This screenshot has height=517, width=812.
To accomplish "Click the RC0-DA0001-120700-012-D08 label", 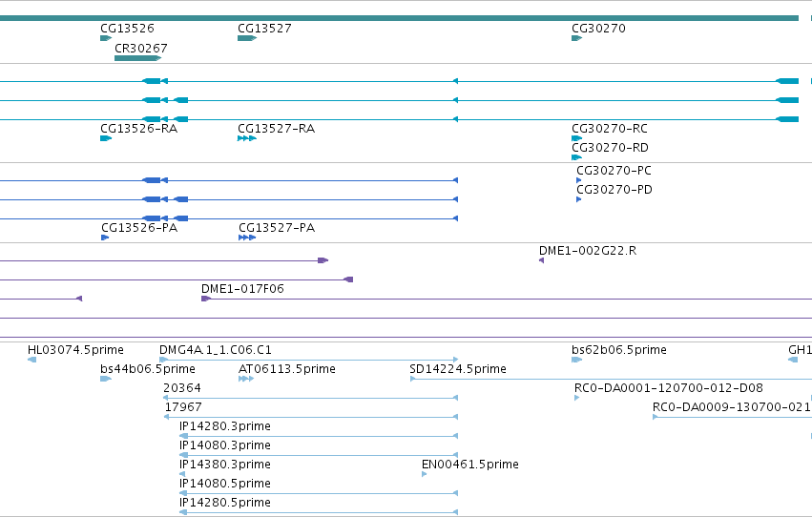I will pos(669,388).
